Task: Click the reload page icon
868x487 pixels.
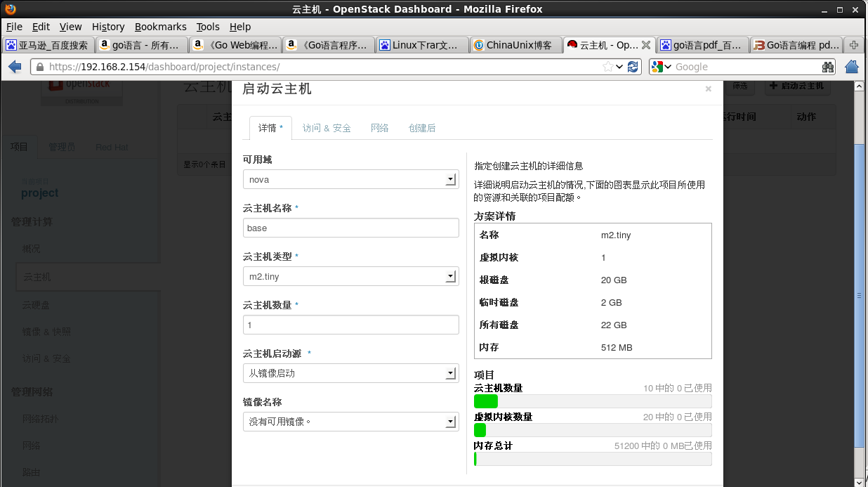Action: click(x=633, y=66)
